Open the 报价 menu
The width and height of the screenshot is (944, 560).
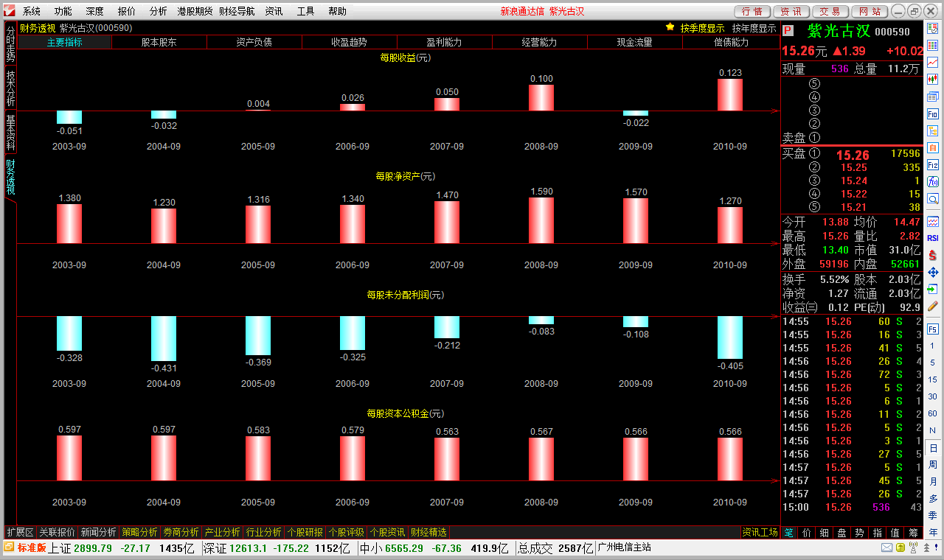[x=127, y=11]
